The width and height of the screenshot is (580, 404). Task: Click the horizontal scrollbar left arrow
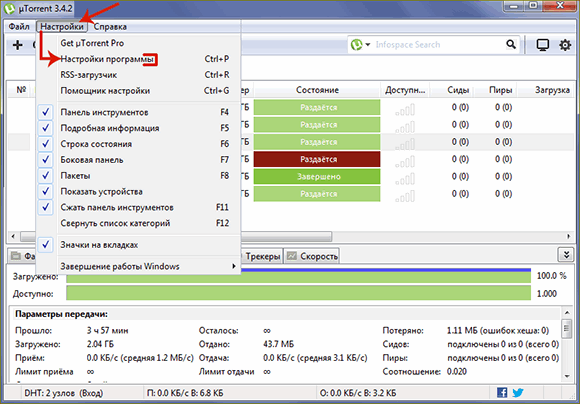tap(13, 236)
